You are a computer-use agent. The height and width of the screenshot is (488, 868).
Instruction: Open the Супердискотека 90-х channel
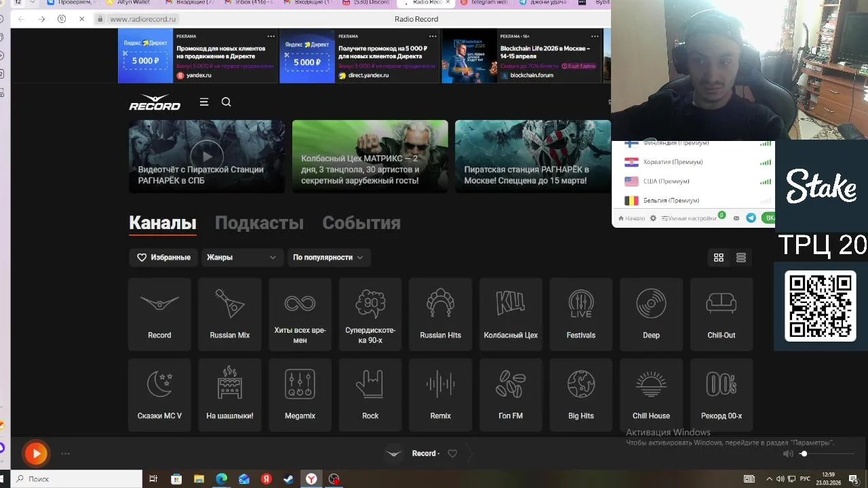370,314
